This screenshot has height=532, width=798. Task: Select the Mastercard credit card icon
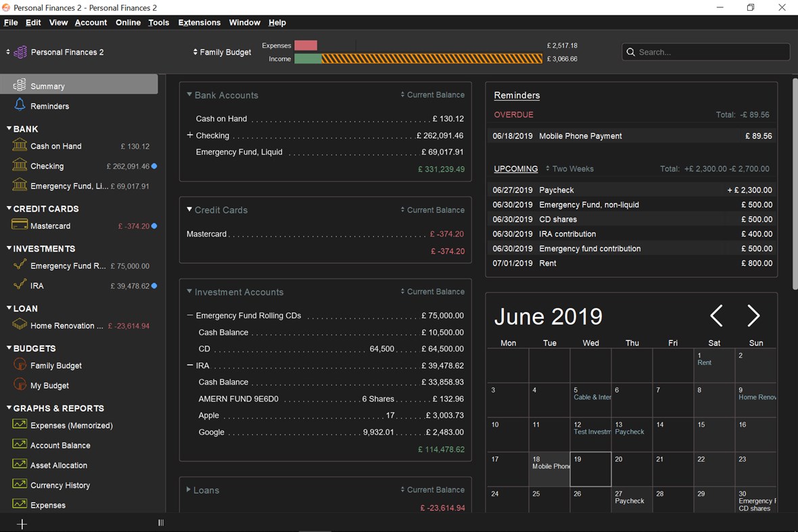coord(20,225)
